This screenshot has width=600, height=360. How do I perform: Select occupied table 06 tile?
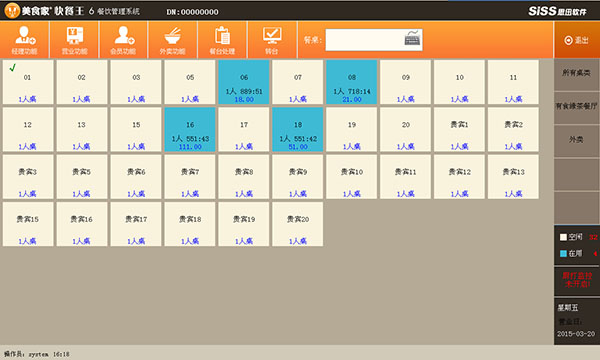tap(244, 82)
